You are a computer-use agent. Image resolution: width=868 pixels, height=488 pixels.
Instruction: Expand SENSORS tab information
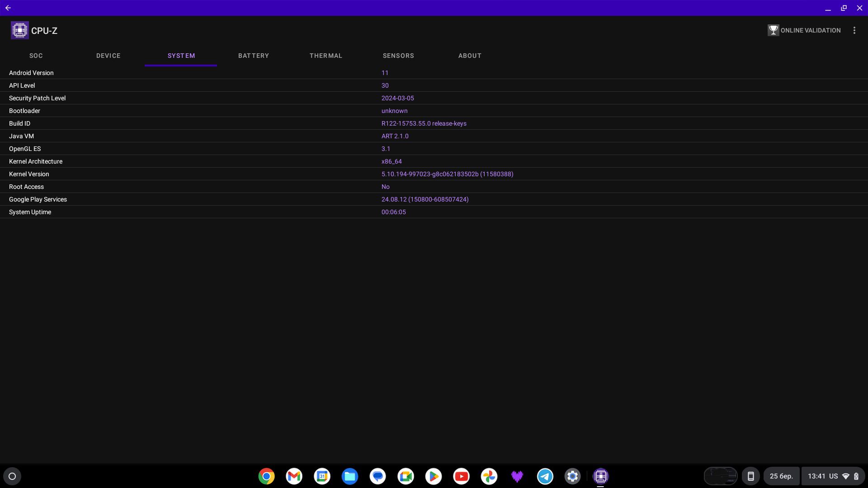click(x=398, y=56)
